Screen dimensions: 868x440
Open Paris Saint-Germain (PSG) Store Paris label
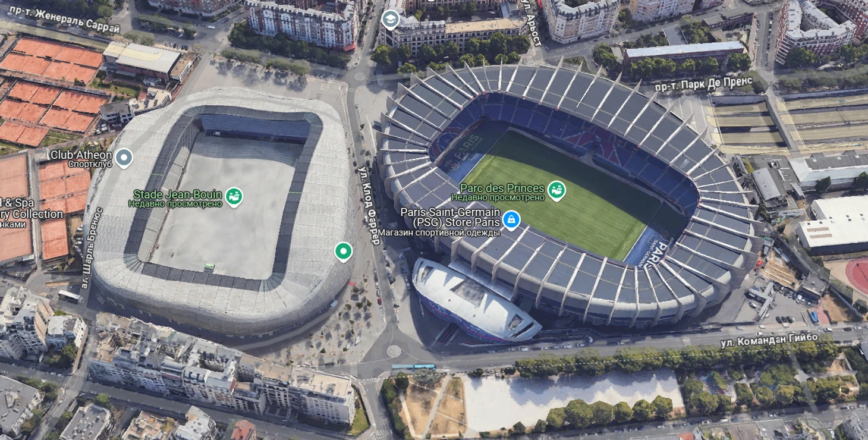450,217
